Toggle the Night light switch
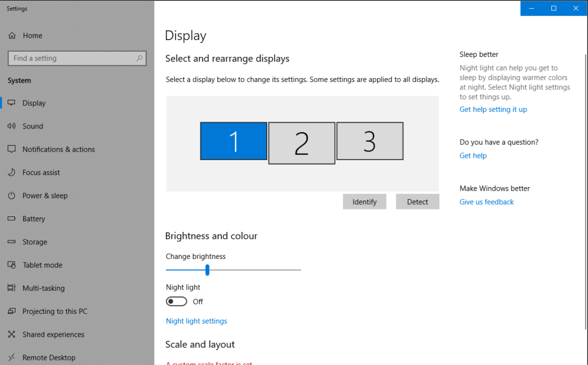Screen dimensions: 588x365 176,301
